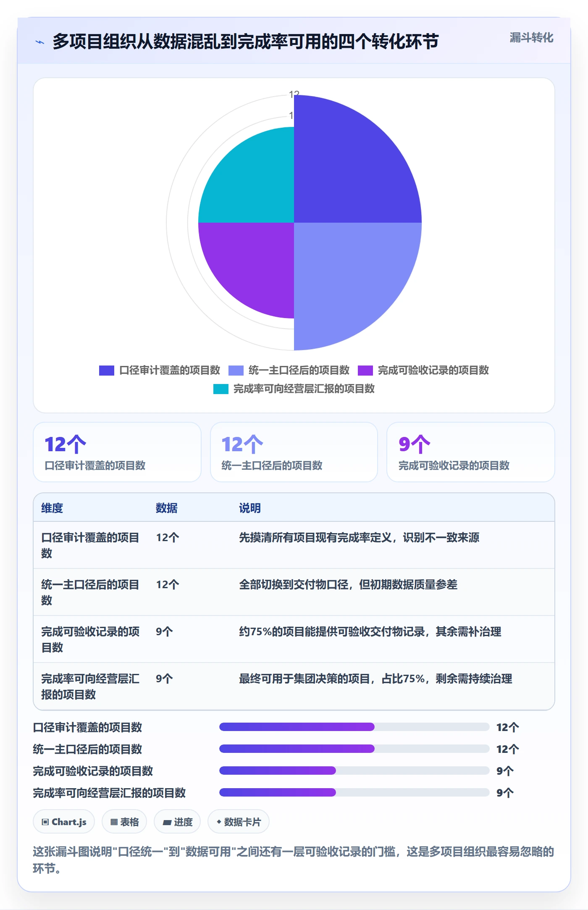Select the 12个 统一主口径后的项目数 stat card

click(x=294, y=452)
